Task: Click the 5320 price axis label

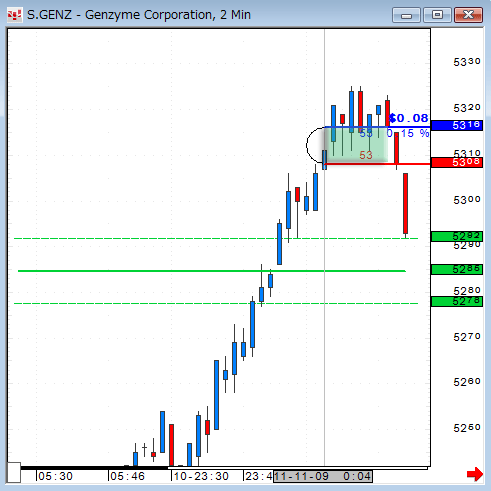Action: 467,108
